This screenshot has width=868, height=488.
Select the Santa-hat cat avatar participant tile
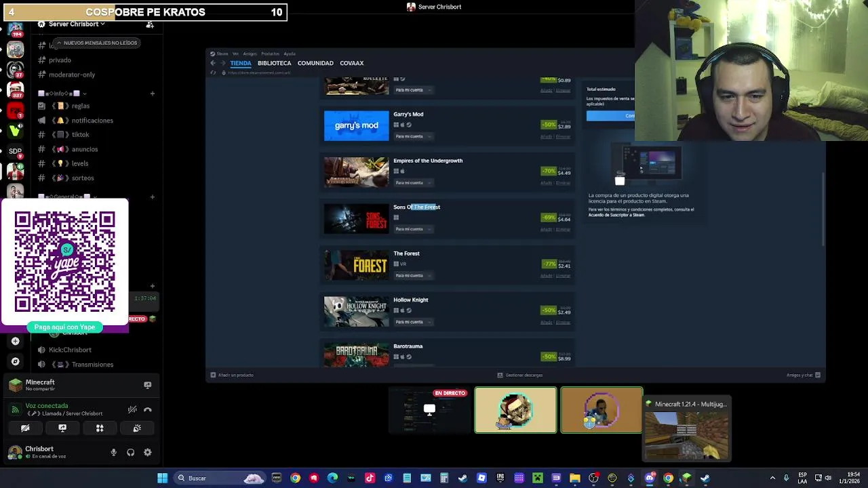pyautogui.click(x=515, y=410)
